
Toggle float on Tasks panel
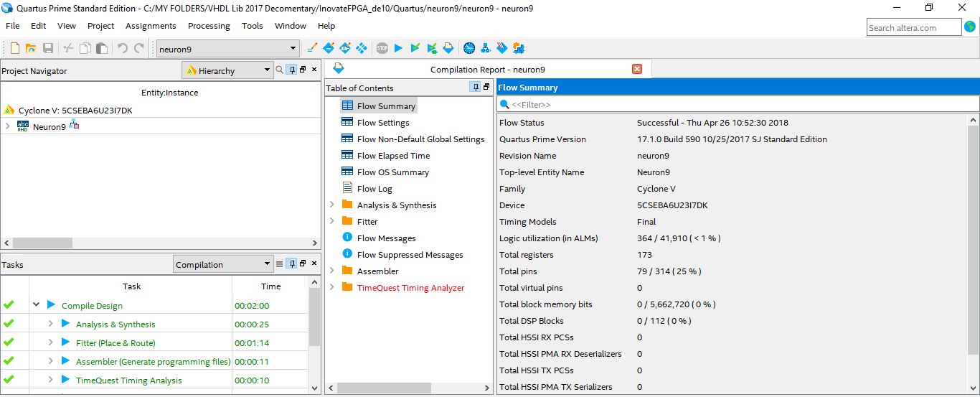[x=303, y=264]
